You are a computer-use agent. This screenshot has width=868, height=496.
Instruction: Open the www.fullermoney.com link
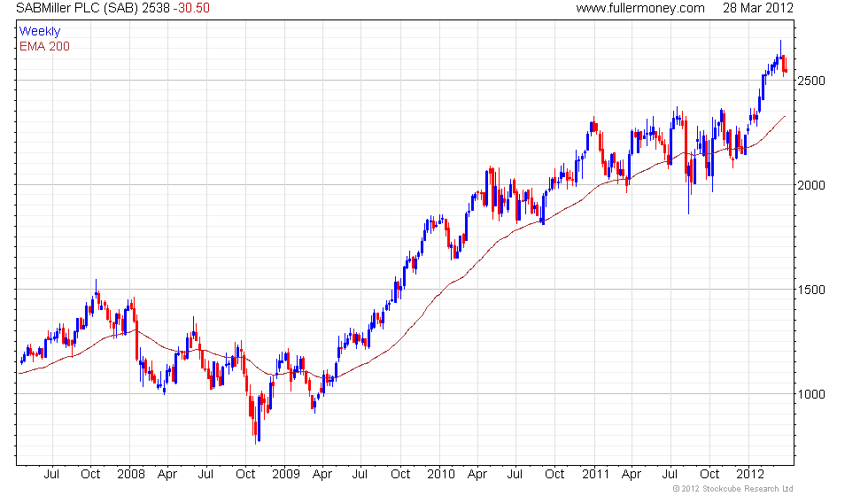coord(639,8)
